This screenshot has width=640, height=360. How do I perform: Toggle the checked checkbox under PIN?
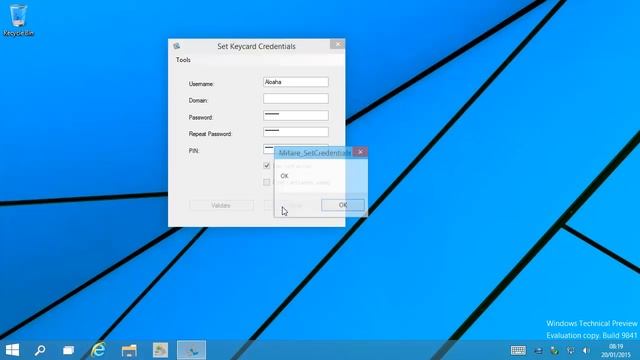[267, 165]
